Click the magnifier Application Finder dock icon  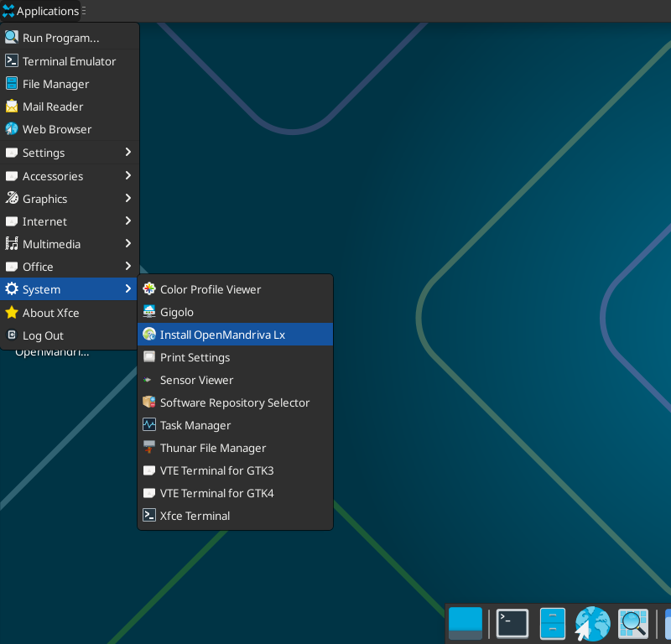tap(632, 623)
